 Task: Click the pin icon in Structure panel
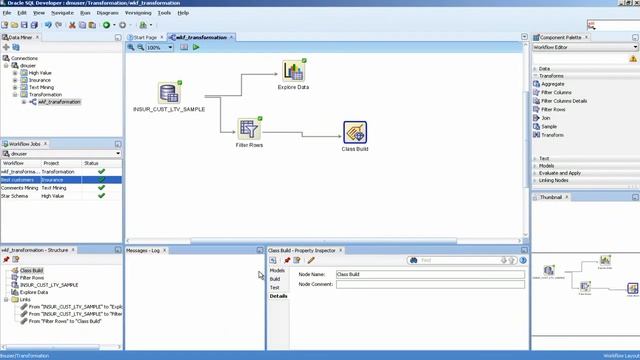(6, 260)
